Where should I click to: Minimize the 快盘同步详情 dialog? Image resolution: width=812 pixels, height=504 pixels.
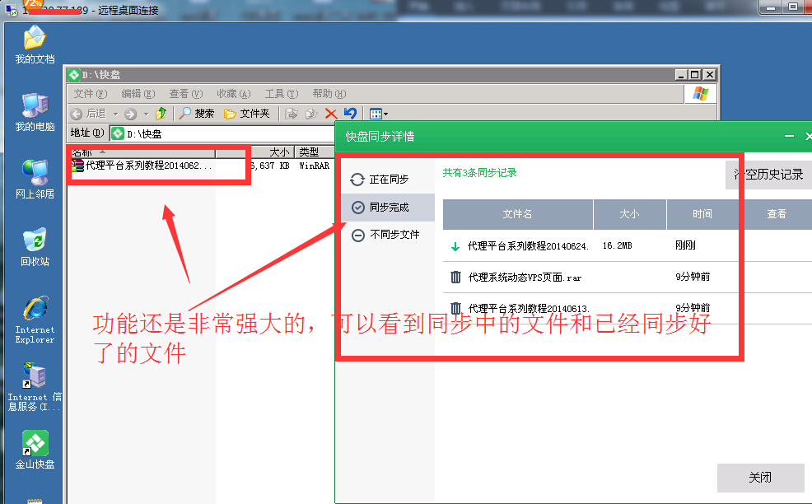789,136
